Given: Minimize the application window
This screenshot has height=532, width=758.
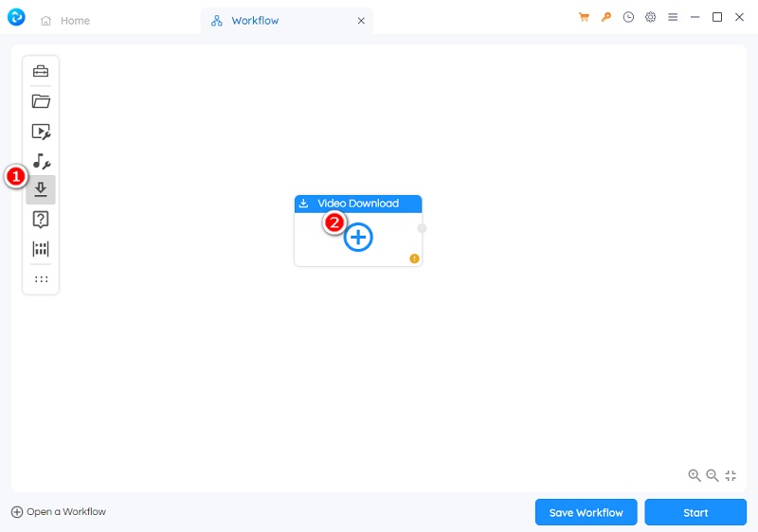Looking at the screenshot, I should [x=695, y=17].
